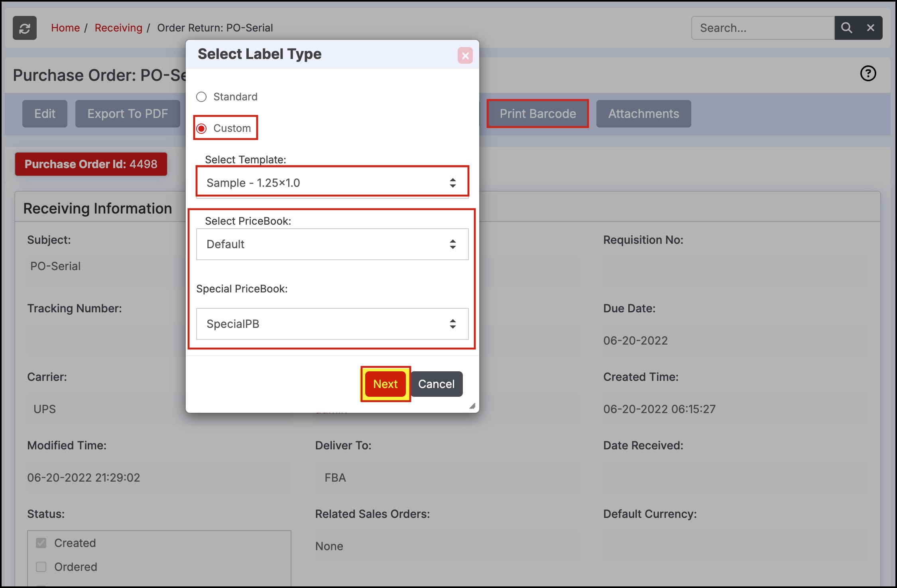The width and height of the screenshot is (897, 588).
Task: Click the search magnifier icon
Action: click(x=846, y=28)
